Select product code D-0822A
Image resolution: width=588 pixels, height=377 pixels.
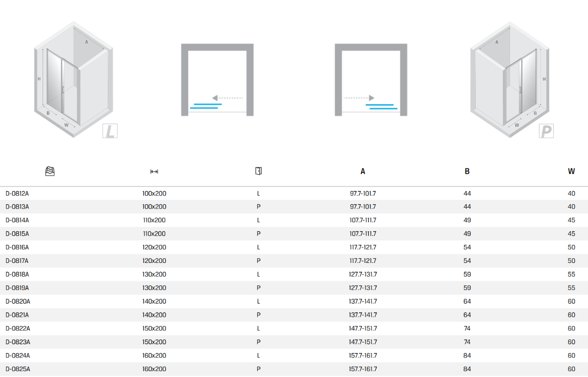click(x=17, y=329)
